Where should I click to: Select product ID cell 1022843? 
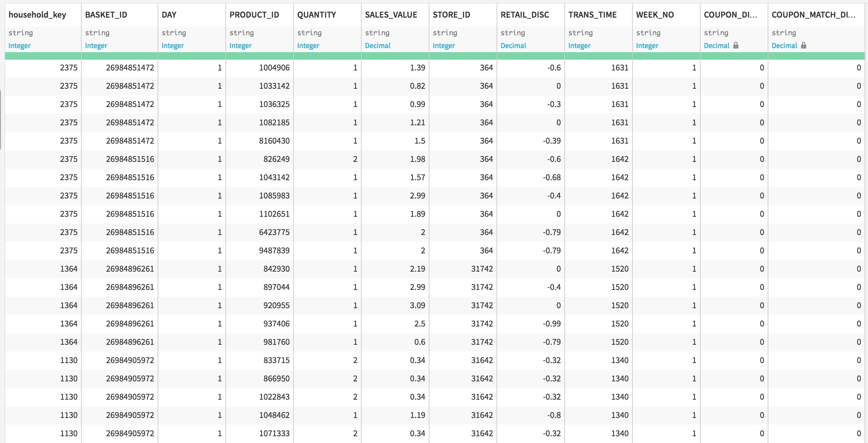(260, 397)
